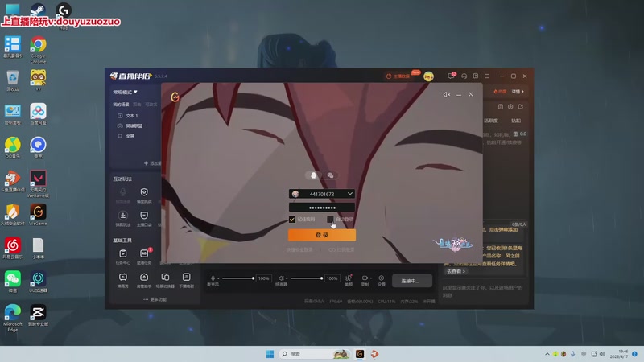Switch to QQ login icon
Screen dimensions: 644x362
coord(313,175)
